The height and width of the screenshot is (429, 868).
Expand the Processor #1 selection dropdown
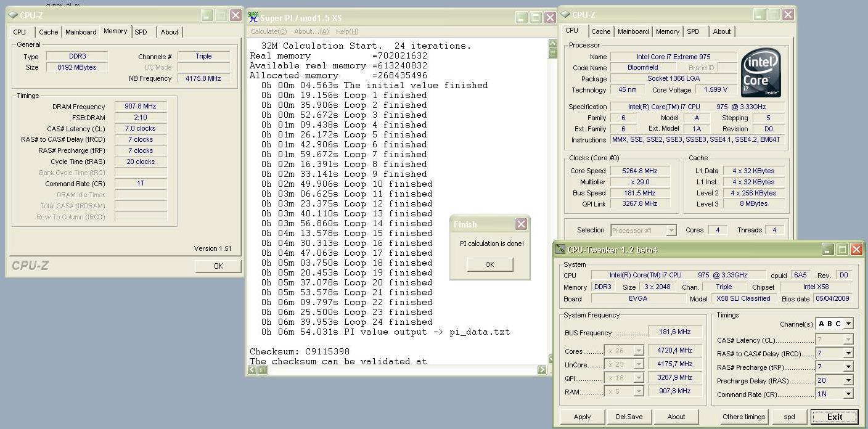click(671, 231)
